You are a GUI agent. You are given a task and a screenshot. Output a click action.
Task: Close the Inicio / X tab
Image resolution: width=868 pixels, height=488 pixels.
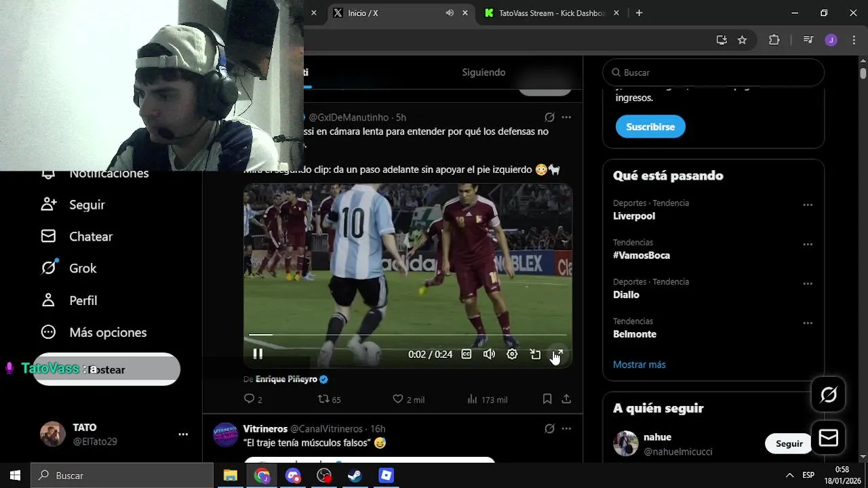point(465,13)
